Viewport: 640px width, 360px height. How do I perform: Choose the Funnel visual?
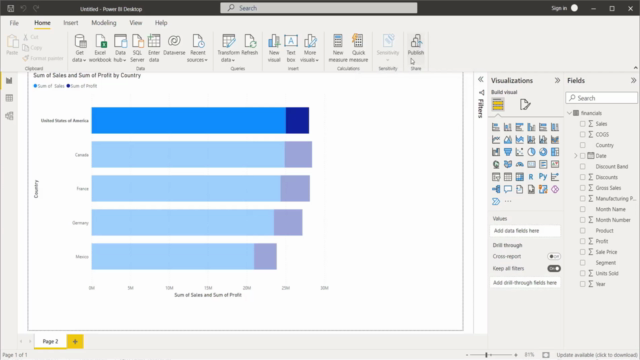coord(508,152)
